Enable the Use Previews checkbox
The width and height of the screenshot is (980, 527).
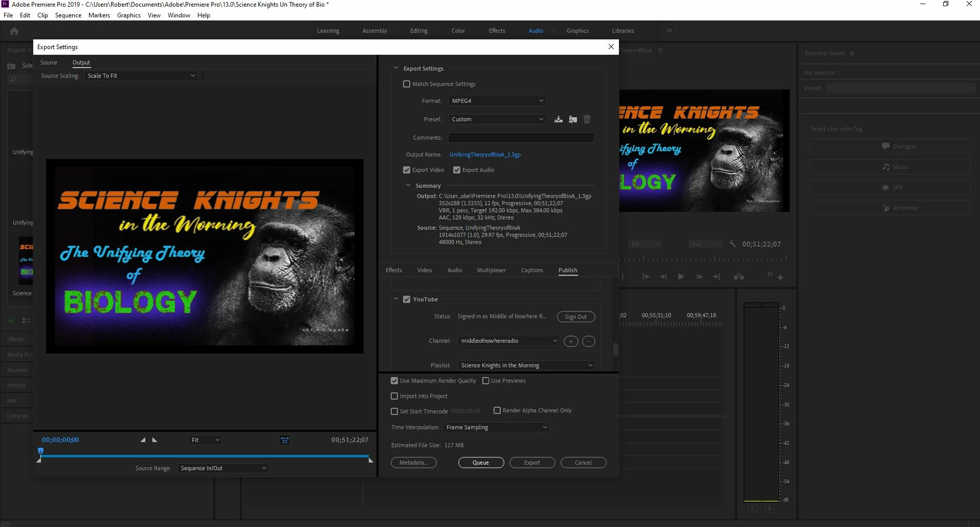point(486,381)
